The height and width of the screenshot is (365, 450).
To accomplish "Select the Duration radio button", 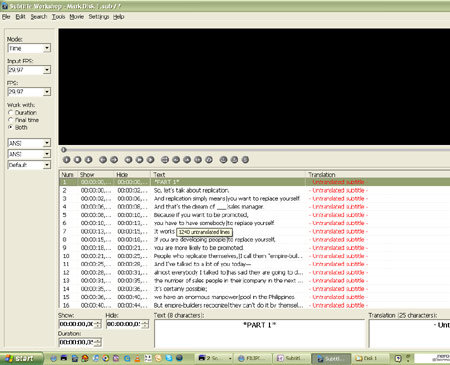I will [11, 113].
